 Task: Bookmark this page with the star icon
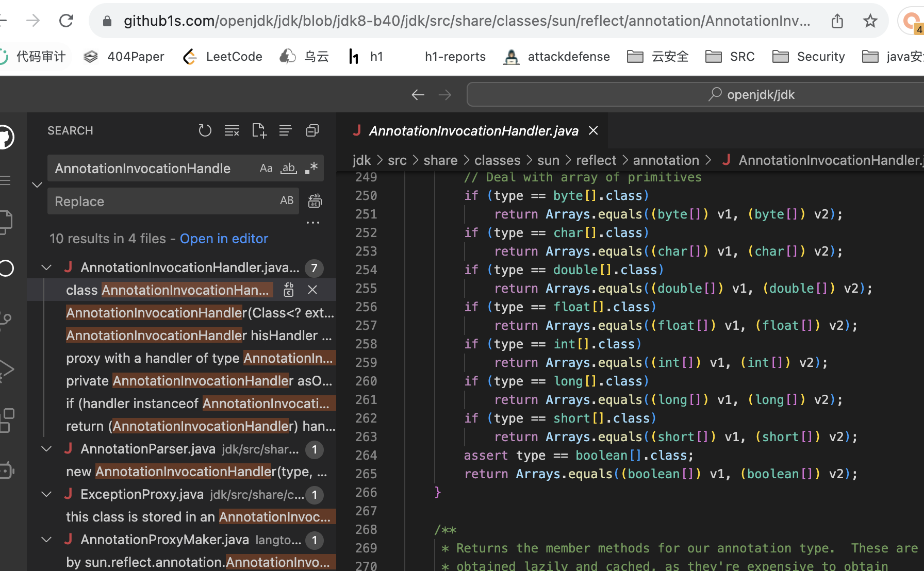[870, 21]
